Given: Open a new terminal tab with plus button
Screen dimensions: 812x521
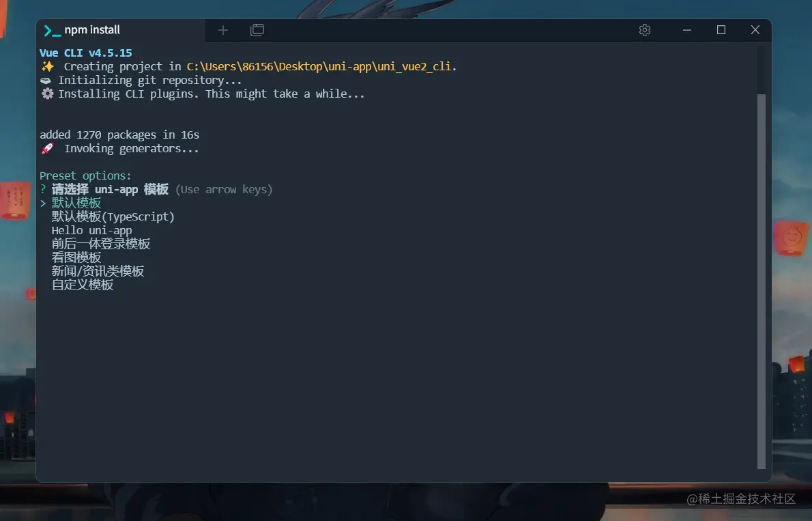Looking at the screenshot, I should point(222,30).
